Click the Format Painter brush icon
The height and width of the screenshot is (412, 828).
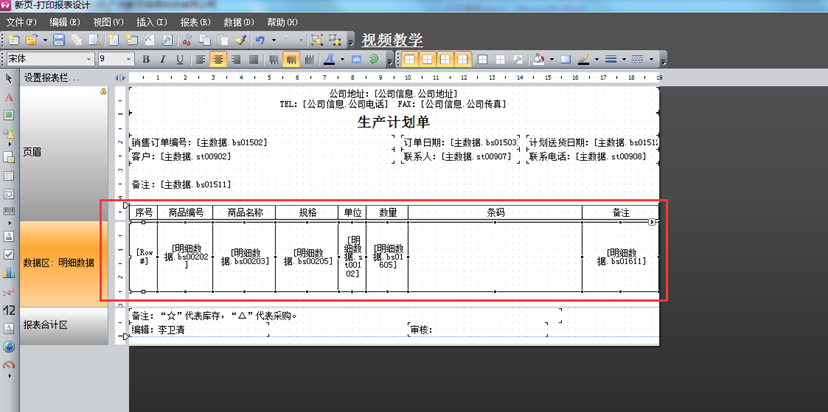click(x=240, y=40)
